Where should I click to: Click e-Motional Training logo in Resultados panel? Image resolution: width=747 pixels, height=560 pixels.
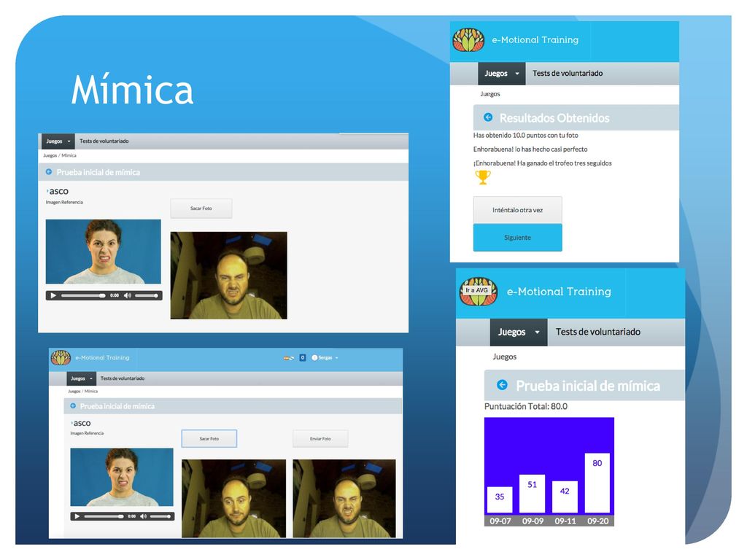click(x=468, y=39)
